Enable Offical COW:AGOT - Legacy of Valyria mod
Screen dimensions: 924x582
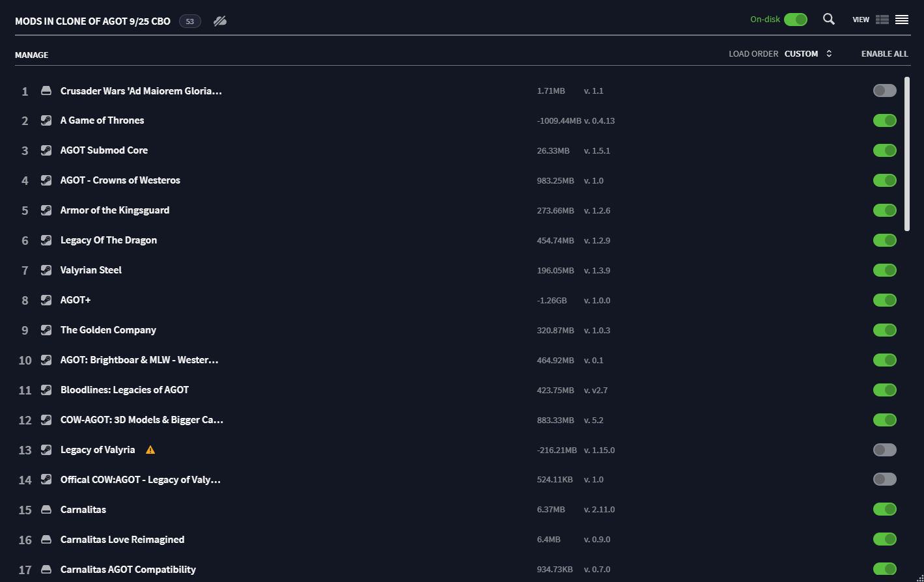(x=885, y=480)
